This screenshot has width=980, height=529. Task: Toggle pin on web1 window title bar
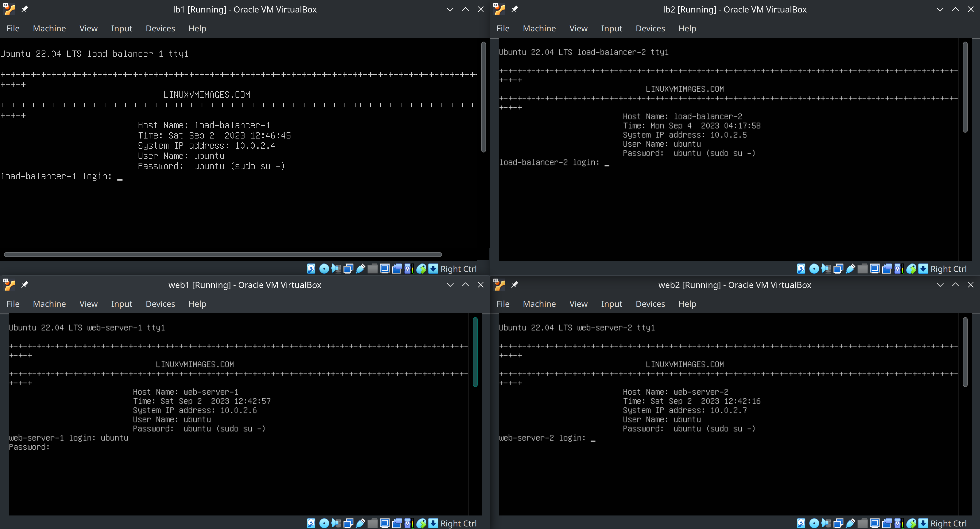tap(25, 284)
